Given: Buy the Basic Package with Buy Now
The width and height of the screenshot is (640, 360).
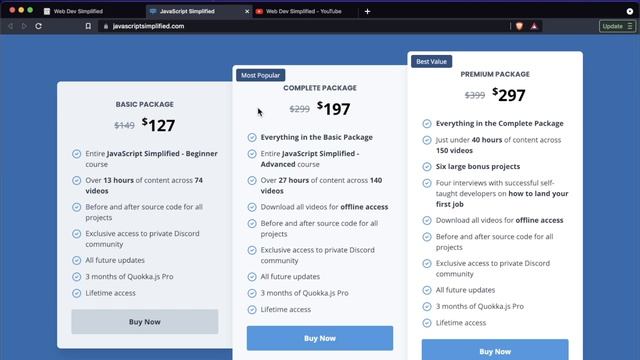Looking at the screenshot, I should click(x=144, y=322).
